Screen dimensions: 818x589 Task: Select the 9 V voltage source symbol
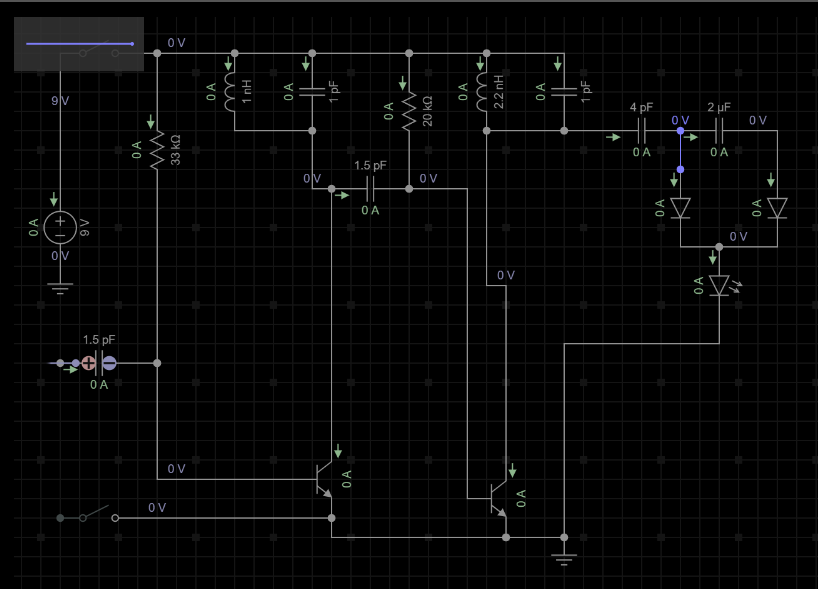click(x=60, y=227)
